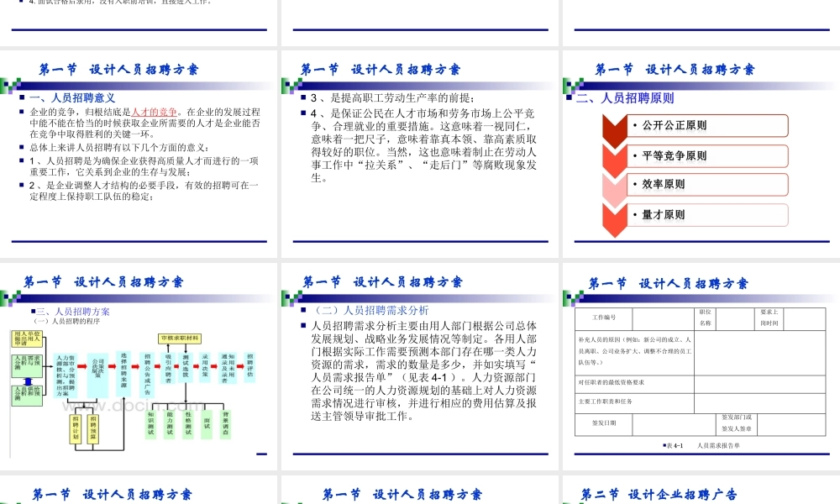The width and height of the screenshot is (840, 504).
Task: Click the 招聘计划 flowchart box
Action: pyautogui.click(x=75, y=428)
